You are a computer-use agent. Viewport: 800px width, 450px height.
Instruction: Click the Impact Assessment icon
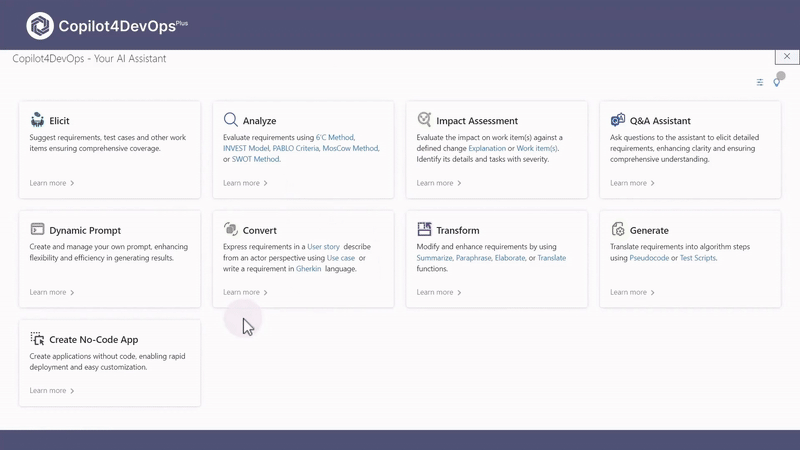tap(424, 119)
